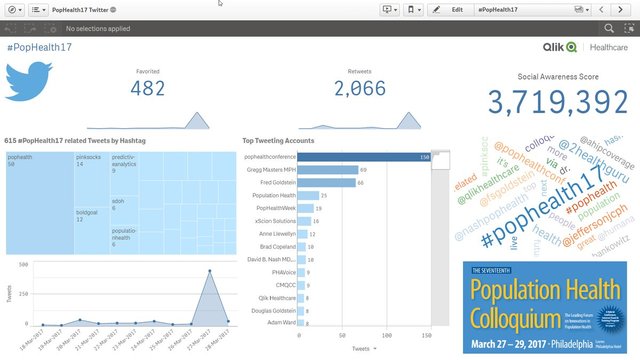The width and height of the screenshot is (640, 360).
Task: Click the clear all selections icon
Action: pos(50,29)
